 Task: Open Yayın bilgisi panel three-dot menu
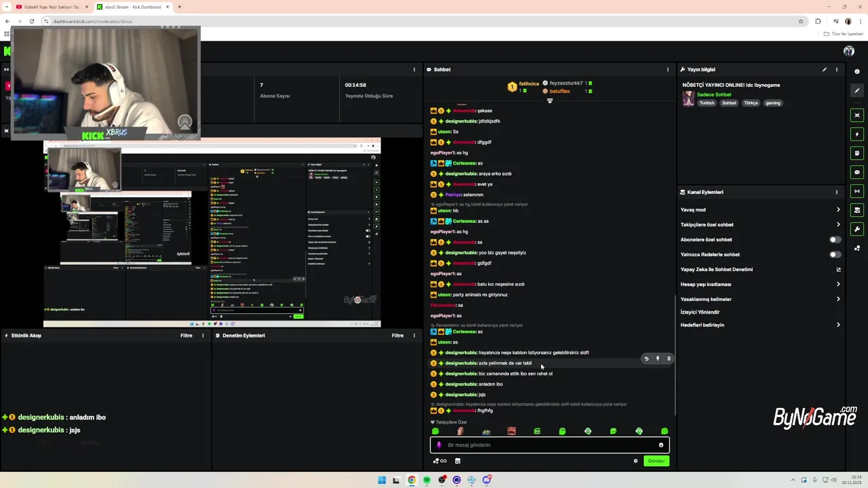click(x=837, y=69)
